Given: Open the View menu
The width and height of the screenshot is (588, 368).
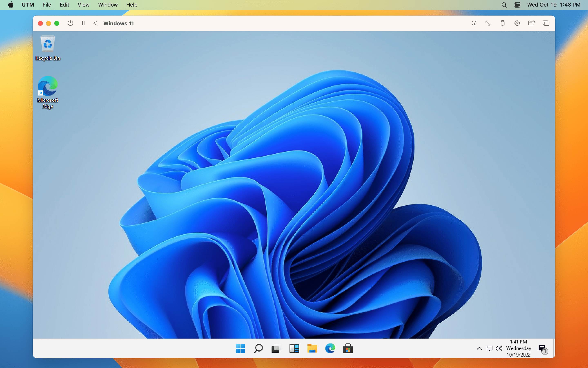Looking at the screenshot, I should point(84,5).
